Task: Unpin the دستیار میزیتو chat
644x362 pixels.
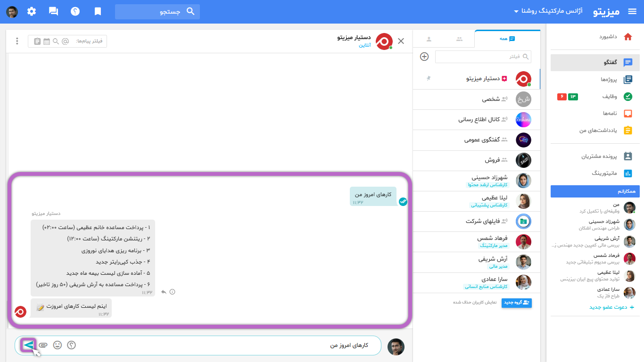Action: [x=429, y=78]
